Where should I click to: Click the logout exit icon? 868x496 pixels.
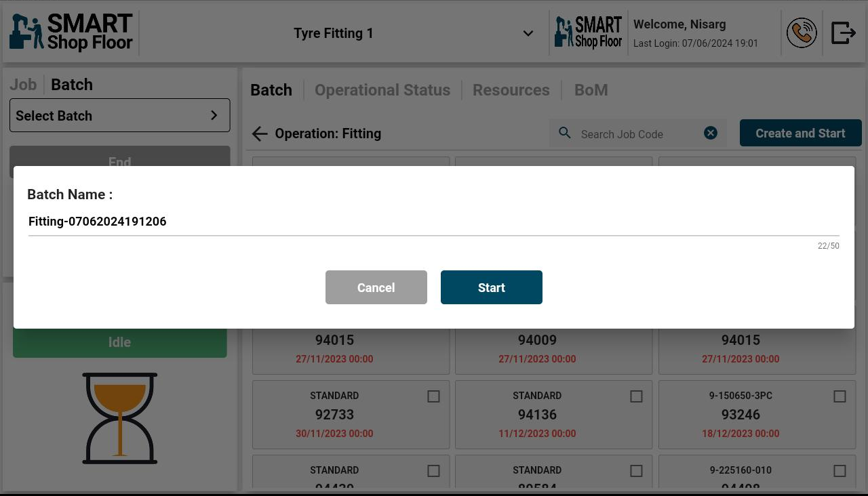[843, 33]
